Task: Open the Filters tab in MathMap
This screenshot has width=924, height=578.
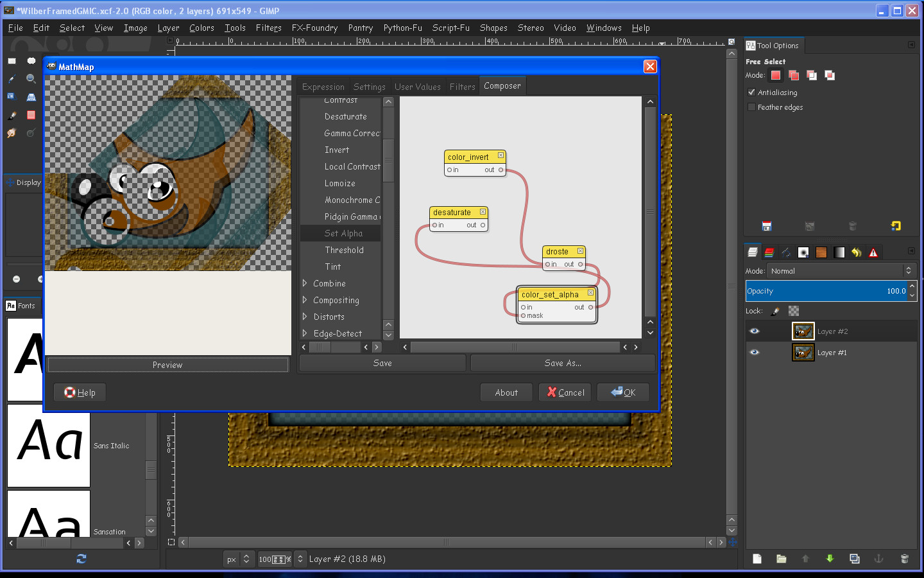Action: click(x=463, y=87)
